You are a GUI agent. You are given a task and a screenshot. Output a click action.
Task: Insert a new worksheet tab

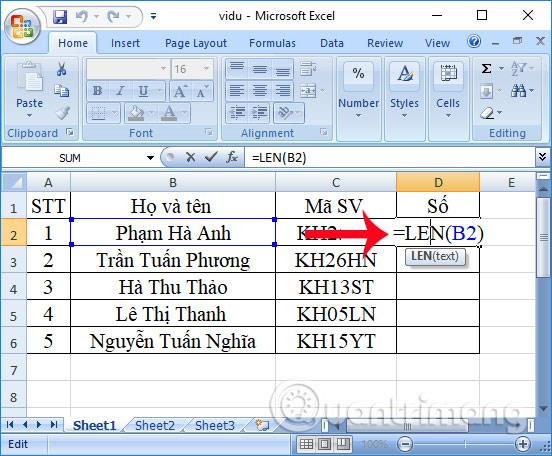pos(262,425)
